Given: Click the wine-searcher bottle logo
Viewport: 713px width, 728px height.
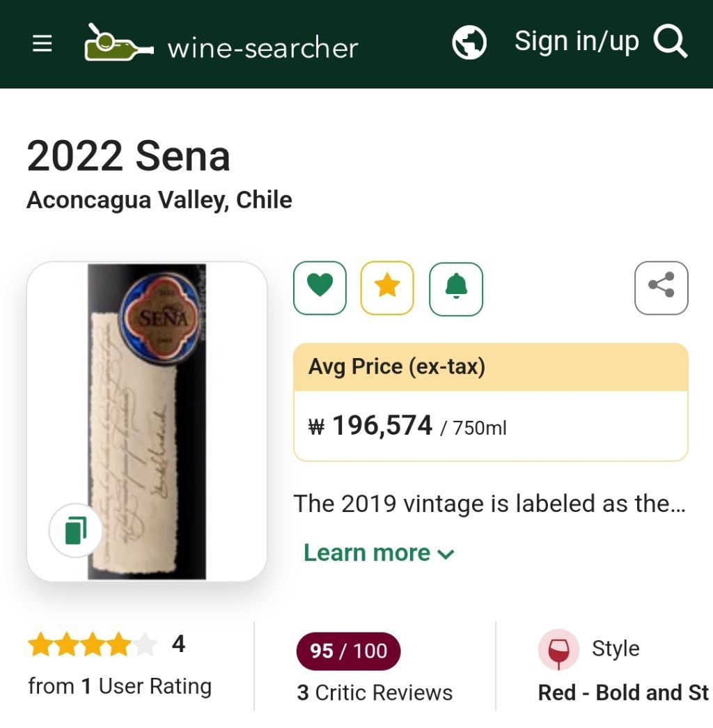Looking at the screenshot, I should (118, 43).
